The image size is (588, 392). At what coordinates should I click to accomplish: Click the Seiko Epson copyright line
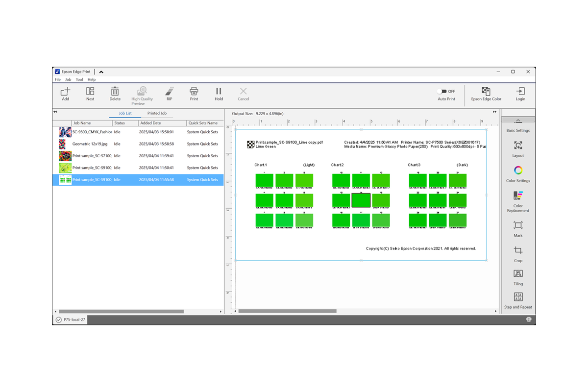[421, 248]
